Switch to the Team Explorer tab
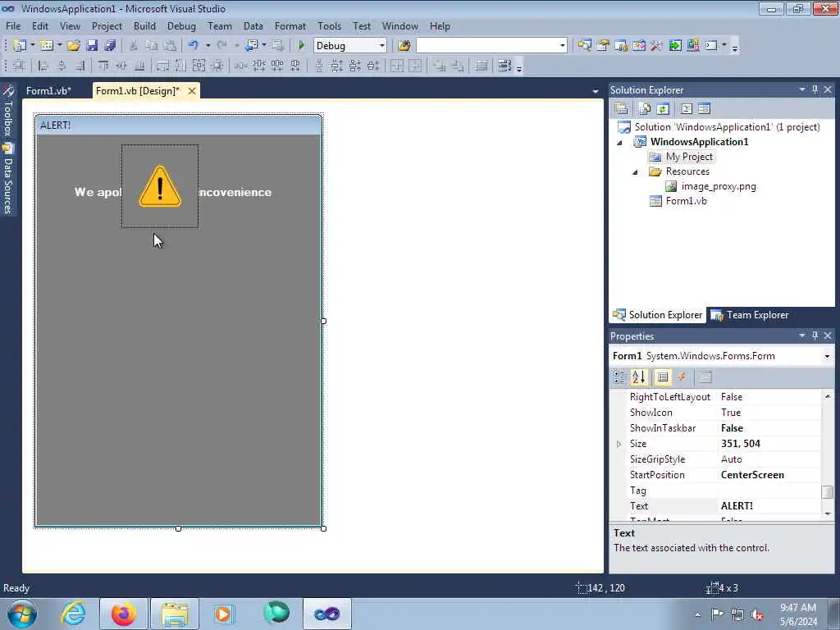 pyautogui.click(x=750, y=315)
